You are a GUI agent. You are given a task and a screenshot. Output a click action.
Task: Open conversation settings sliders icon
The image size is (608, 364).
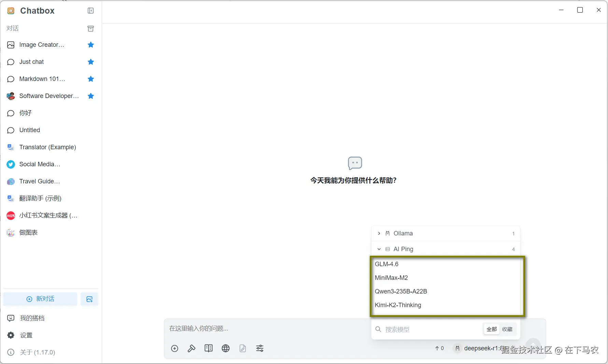[x=260, y=348]
